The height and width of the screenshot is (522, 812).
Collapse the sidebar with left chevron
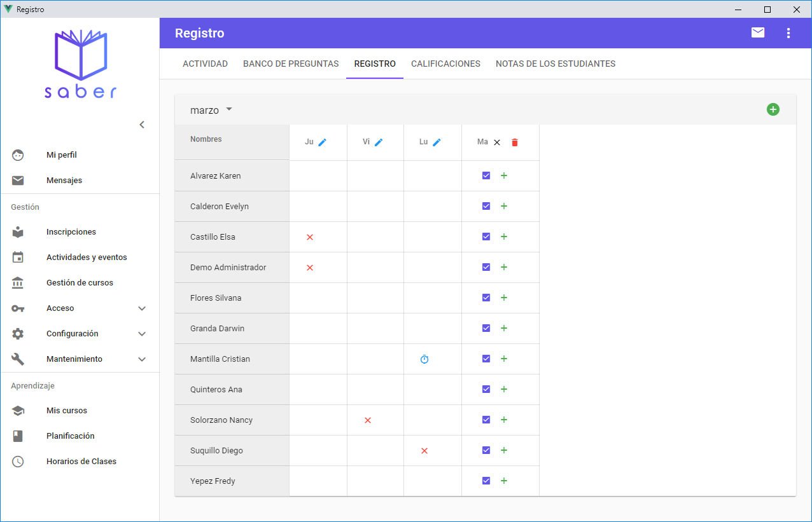[142, 125]
